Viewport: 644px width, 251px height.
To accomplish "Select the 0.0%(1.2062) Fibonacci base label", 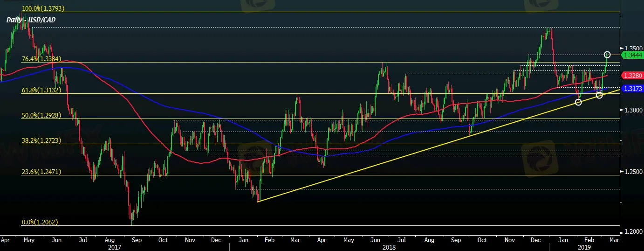I will pos(41,222).
